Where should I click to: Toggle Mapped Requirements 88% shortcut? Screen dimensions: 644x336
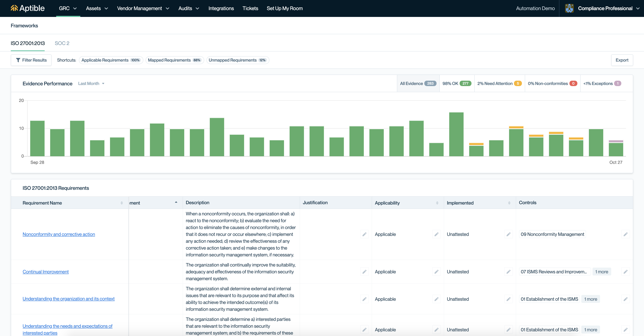(175, 60)
